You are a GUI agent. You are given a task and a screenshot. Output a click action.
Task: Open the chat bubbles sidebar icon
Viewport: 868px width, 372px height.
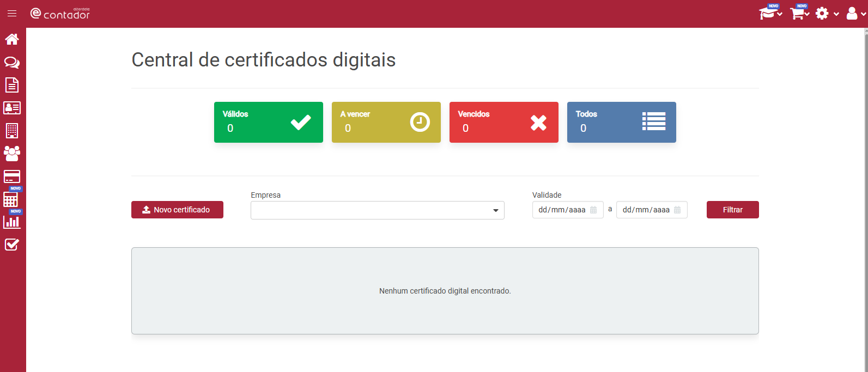pos(12,62)
